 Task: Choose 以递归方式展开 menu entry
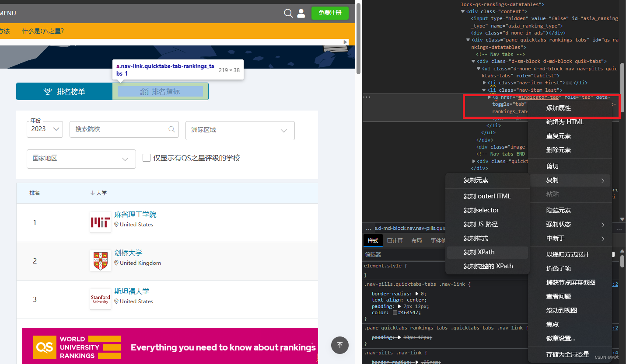coord(569,254)
